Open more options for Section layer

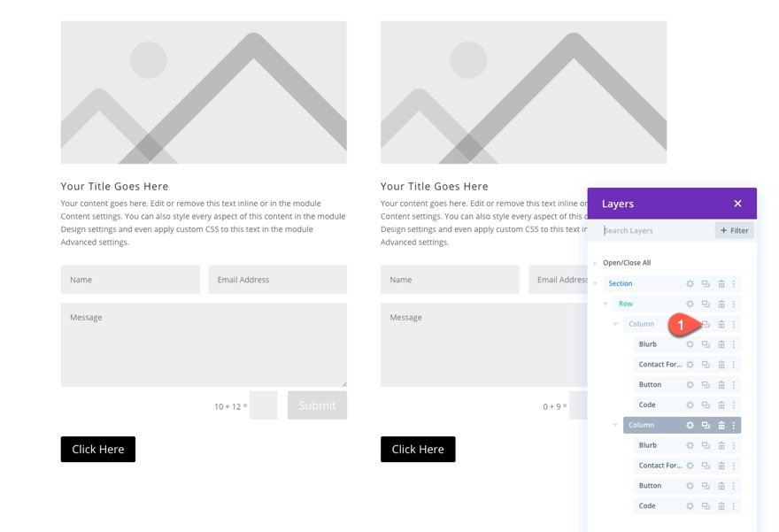[x=733, y=283]
